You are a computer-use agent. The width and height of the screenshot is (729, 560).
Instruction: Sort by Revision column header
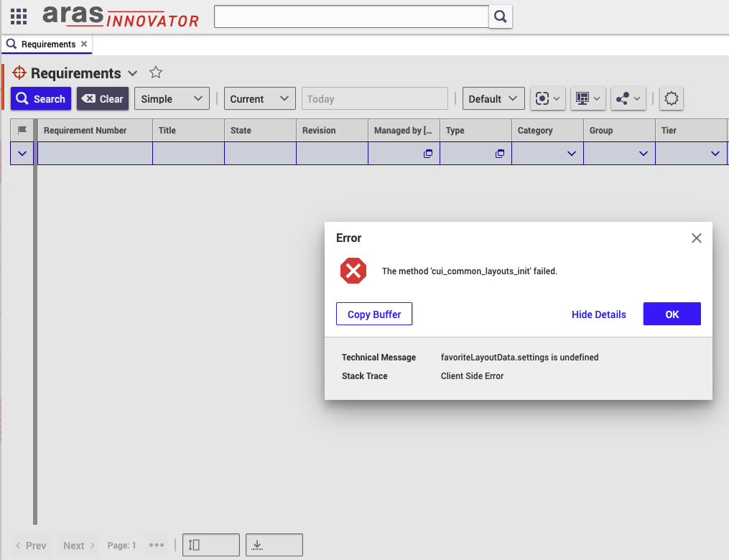(332, 130)
